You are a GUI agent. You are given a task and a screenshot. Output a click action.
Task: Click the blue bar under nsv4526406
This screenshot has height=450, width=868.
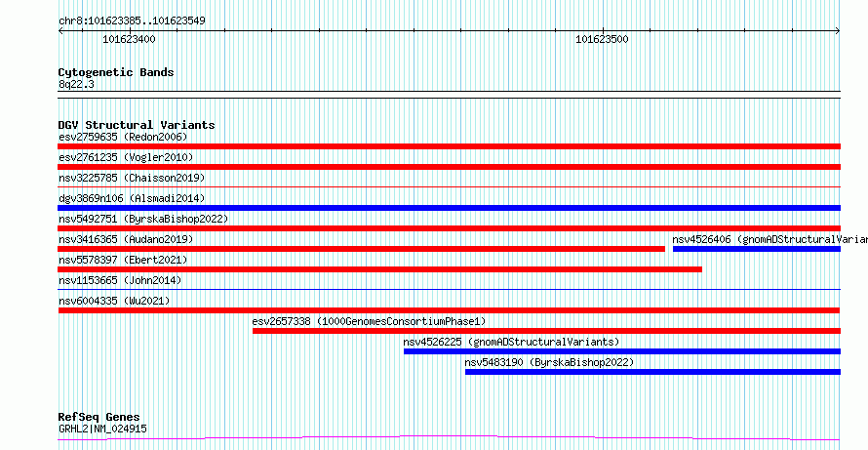[757, 249]
